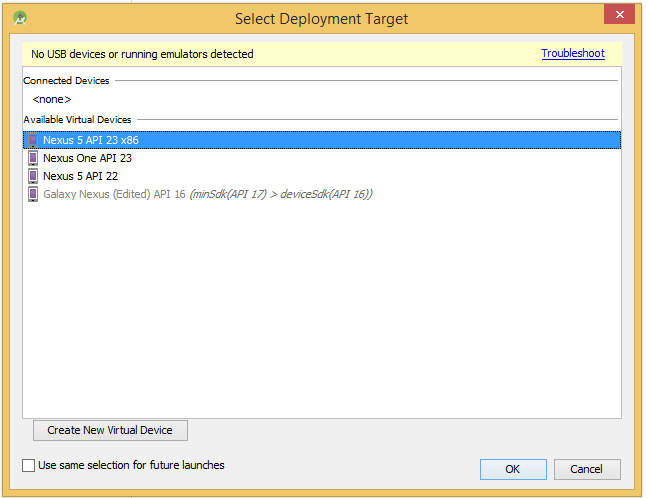
Task: Choose Nexus One API 23 device name
Action: pyautogui.click(x=87, y=158)
